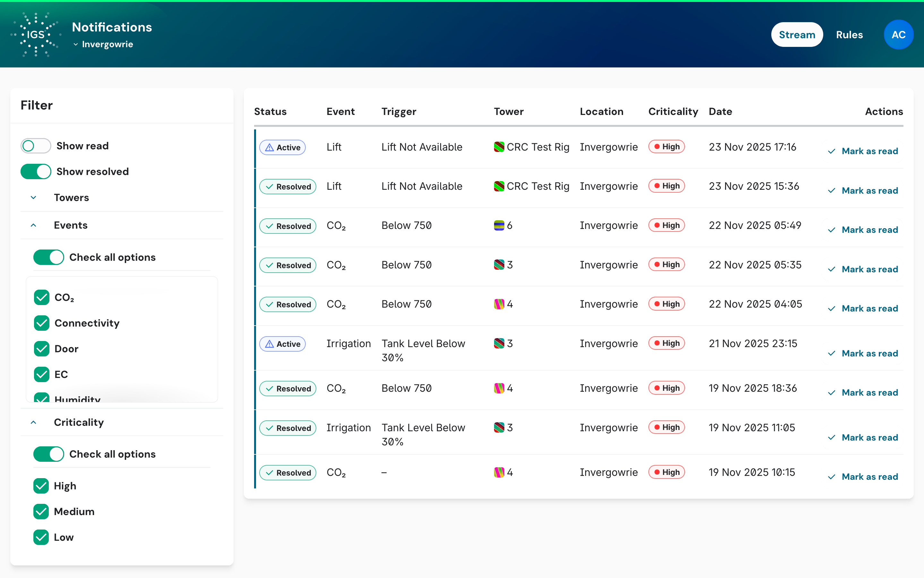The width and height of the screenshot is (924, 578).
Task: Click tower 4 icon in 10:15 row
Action: point(499,472)
